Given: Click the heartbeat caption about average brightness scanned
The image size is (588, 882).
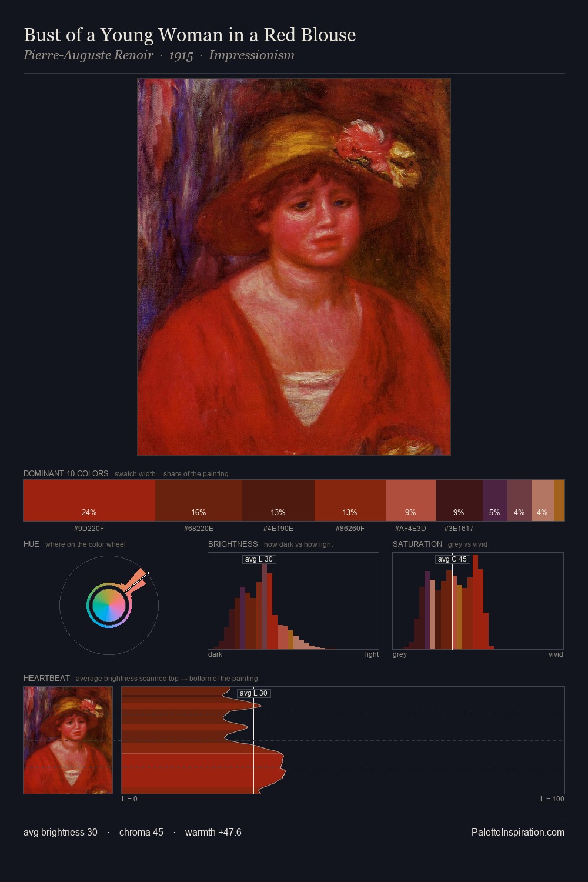Looking at the screenshot, I should [x=166, y=678].
